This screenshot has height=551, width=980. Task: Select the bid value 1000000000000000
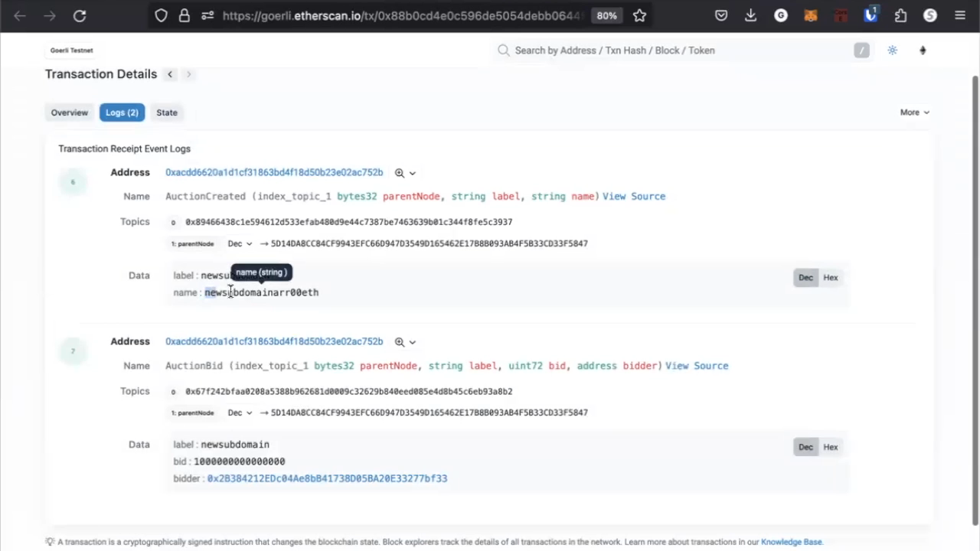point(239,461)
